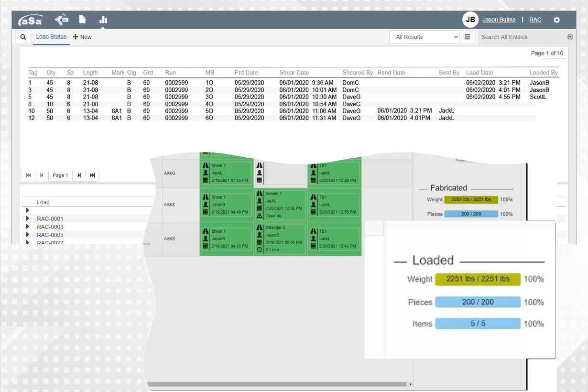Open the settings gear icon
588x392 pixels.
556,20
